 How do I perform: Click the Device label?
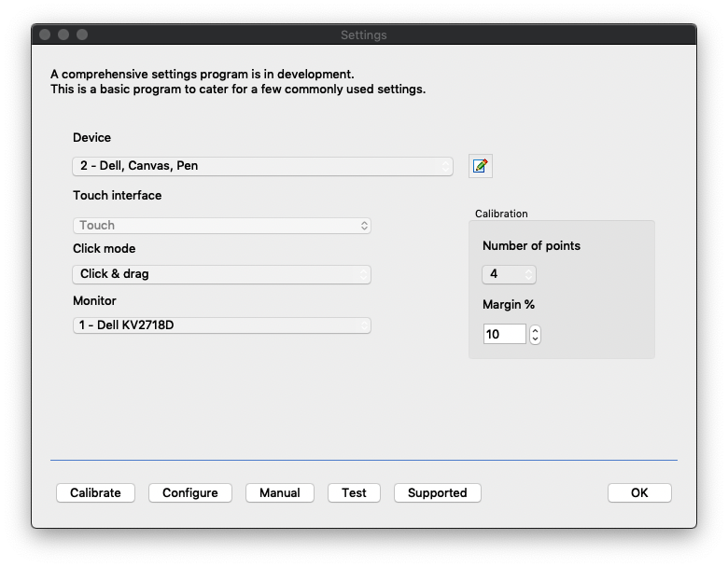pos(91,138)
